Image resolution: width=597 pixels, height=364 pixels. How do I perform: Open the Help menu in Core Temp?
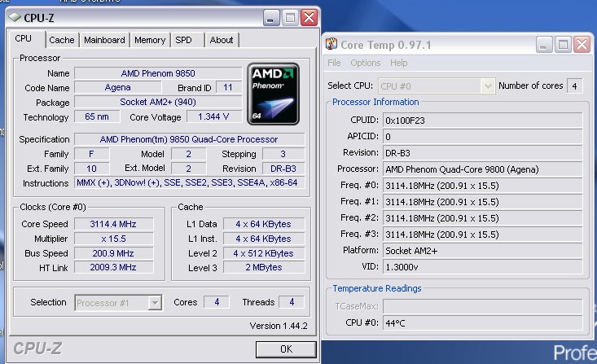tap(398, 63)
